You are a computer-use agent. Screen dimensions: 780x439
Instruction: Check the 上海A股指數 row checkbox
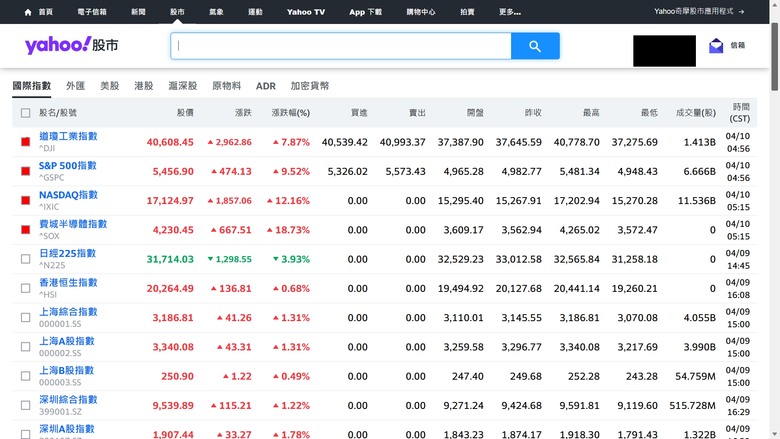coord(25,347)
